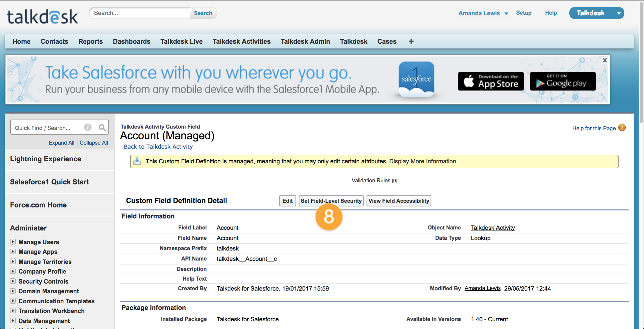The width and height of the screenshot is (644, 329).
Task: Click the version text 1.40 - Current
Action: pos(489,319)
